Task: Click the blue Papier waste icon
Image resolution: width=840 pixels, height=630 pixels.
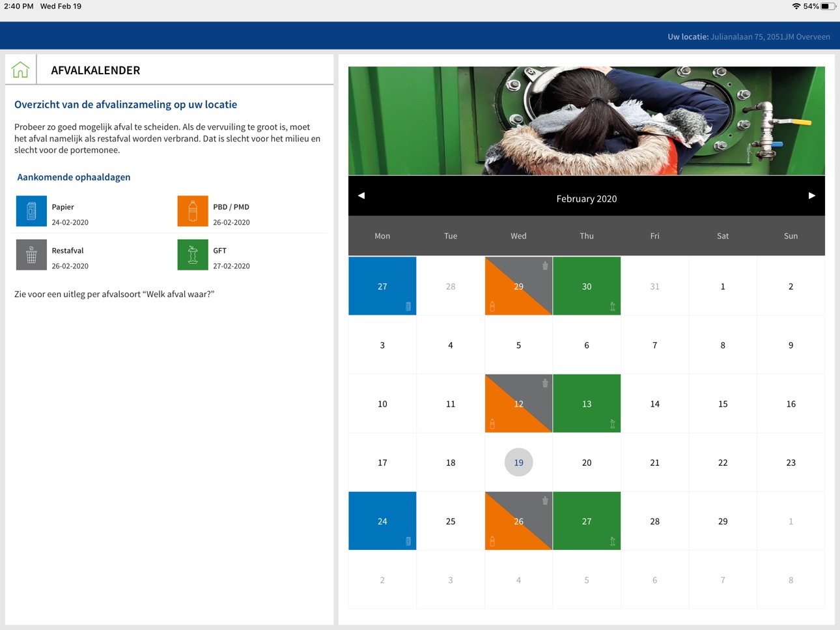Action: coord(31,211)
